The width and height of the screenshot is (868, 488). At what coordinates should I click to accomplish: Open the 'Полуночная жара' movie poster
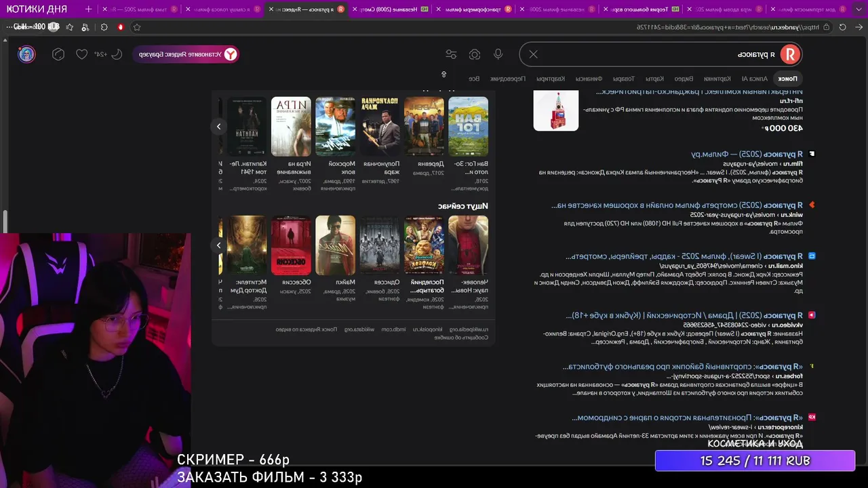tap(380, 127)
